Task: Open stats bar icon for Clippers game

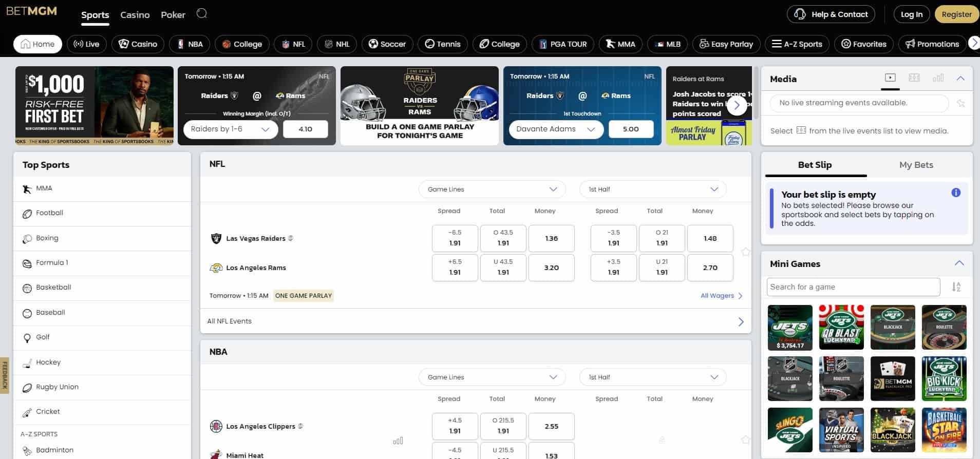Action: click(398, 441)
